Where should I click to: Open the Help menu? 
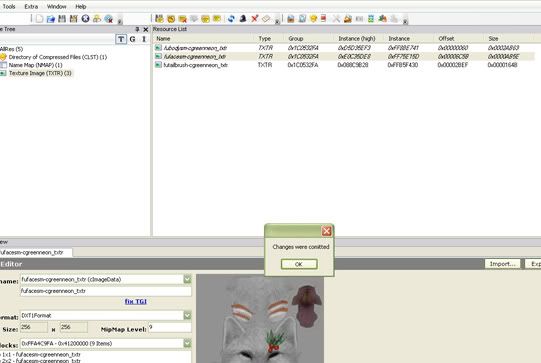81,7
